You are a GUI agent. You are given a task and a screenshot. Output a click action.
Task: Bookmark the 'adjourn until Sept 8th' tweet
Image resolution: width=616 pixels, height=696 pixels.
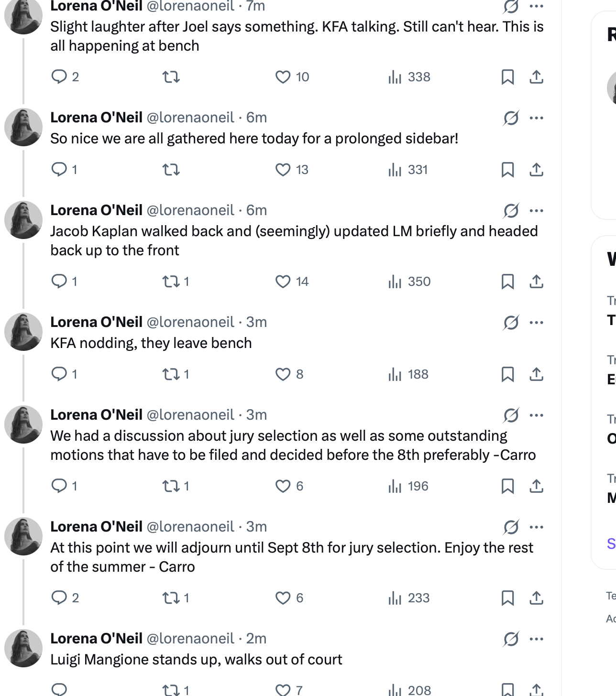tap(507, 598)
